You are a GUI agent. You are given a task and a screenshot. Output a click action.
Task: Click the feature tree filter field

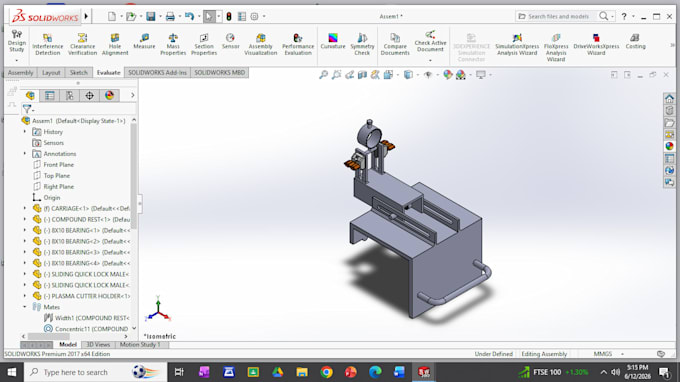click(x=79, y=109)
